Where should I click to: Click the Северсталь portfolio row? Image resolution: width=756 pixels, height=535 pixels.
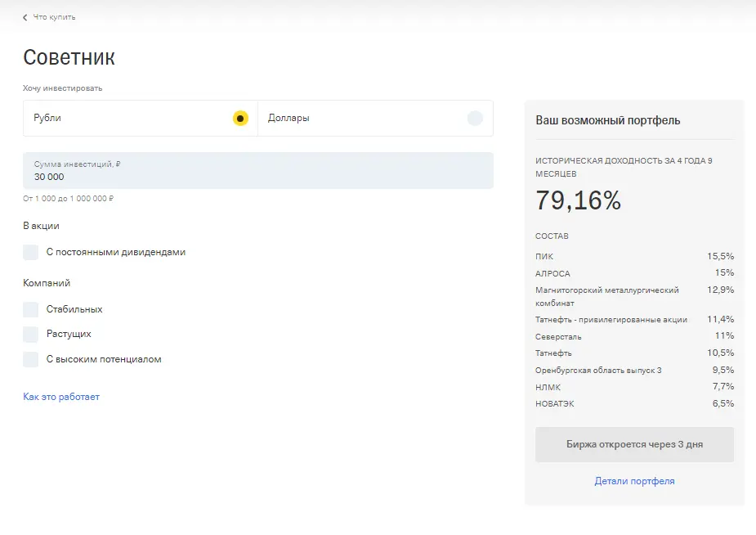634,336
